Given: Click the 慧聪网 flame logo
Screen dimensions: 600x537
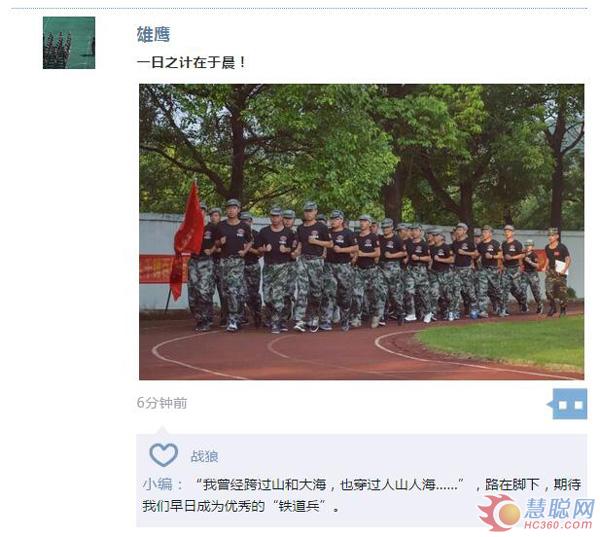Looking at the screenshot, I should pos(499,512).
